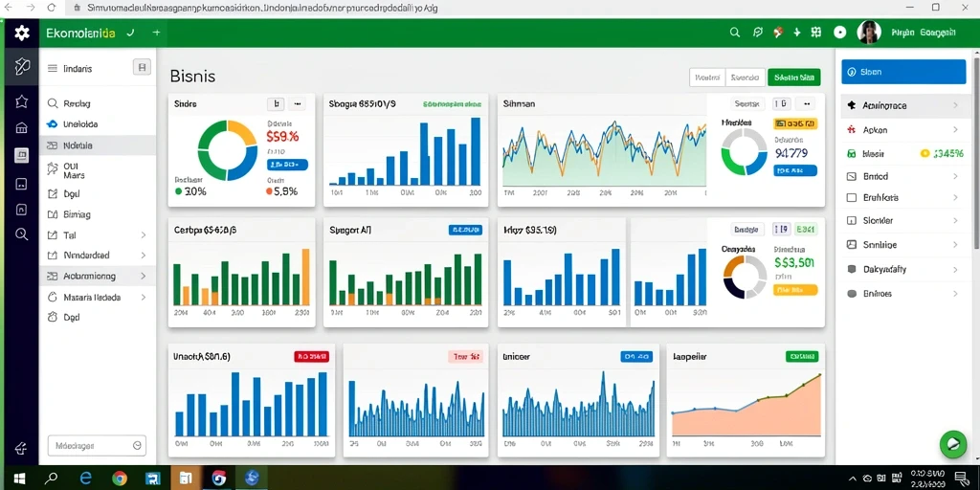This screenshot has width=980, height=490.
Task: Click the blue Sloen button in right panel
Action: pyautogui.click(x=903, y=72)
